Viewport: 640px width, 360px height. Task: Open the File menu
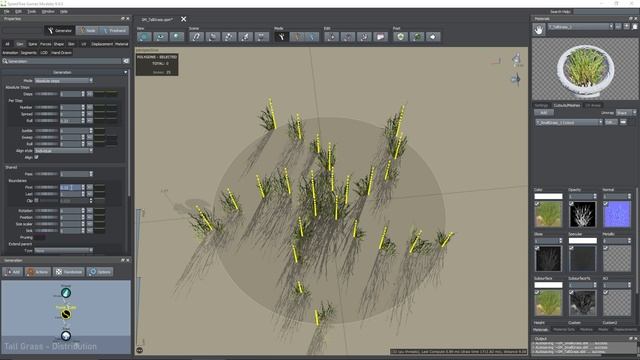pyautogui.click(x=7, y=11)
